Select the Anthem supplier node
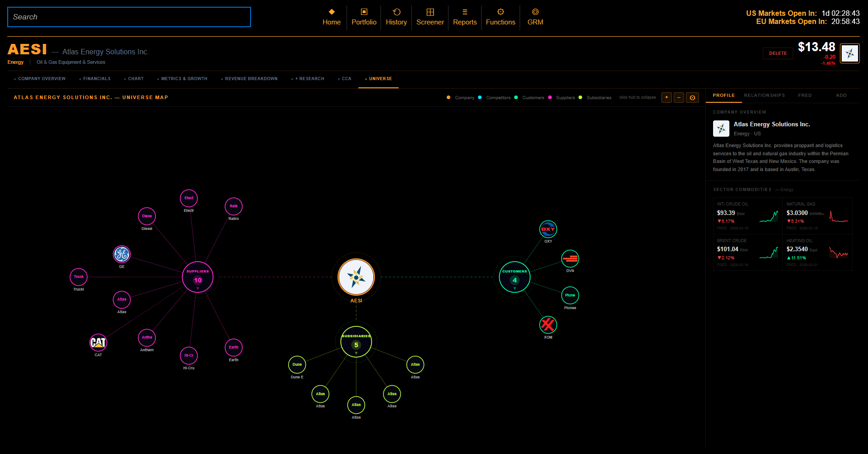 pyautogui.click(x=147, y=337)
